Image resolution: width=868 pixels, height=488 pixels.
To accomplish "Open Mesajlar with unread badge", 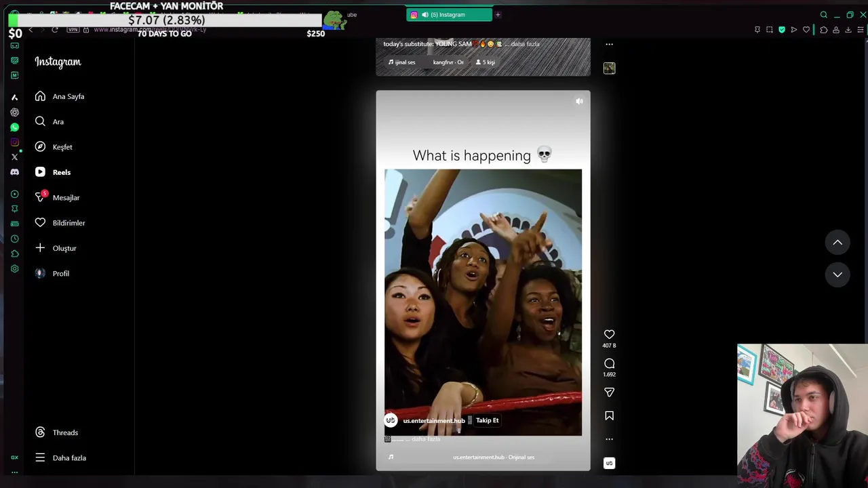I will click(57, 197).
